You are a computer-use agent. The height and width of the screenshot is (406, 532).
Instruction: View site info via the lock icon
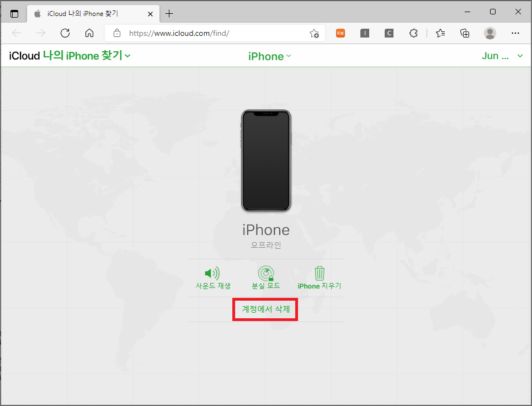click(x=116, y=33)
